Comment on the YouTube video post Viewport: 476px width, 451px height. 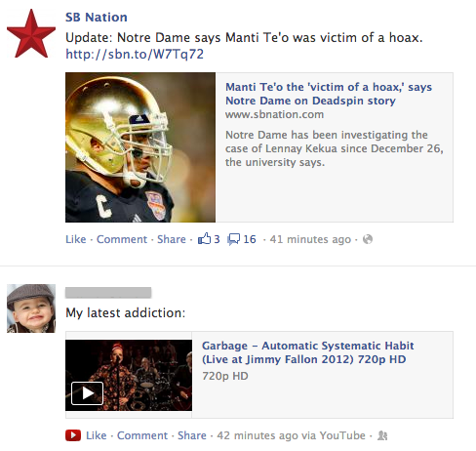tap(142, 435)
